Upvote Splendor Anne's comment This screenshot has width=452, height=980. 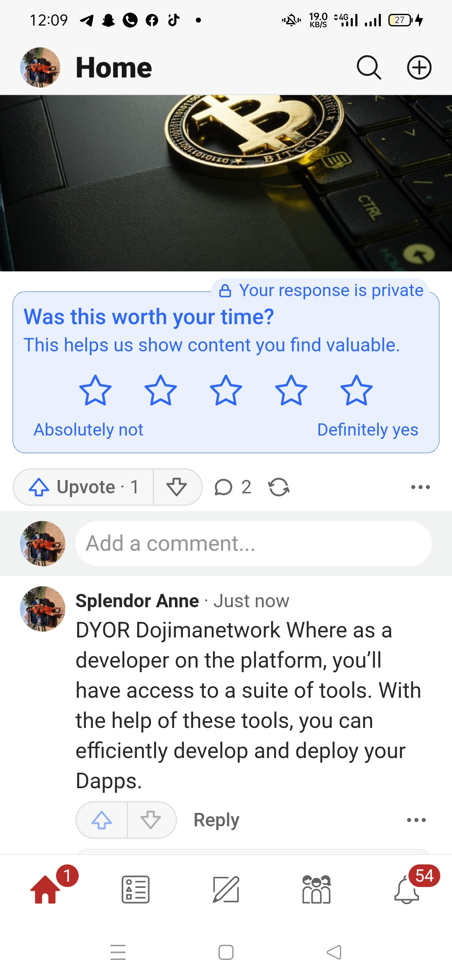(102, 820)
